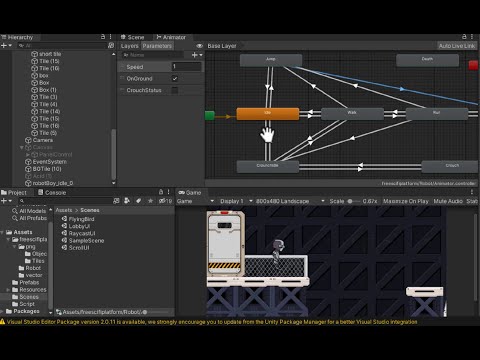Click the cube icon beside Camera in Hierarchy
This screenshot has height=360, width=480.
(28, 140)
